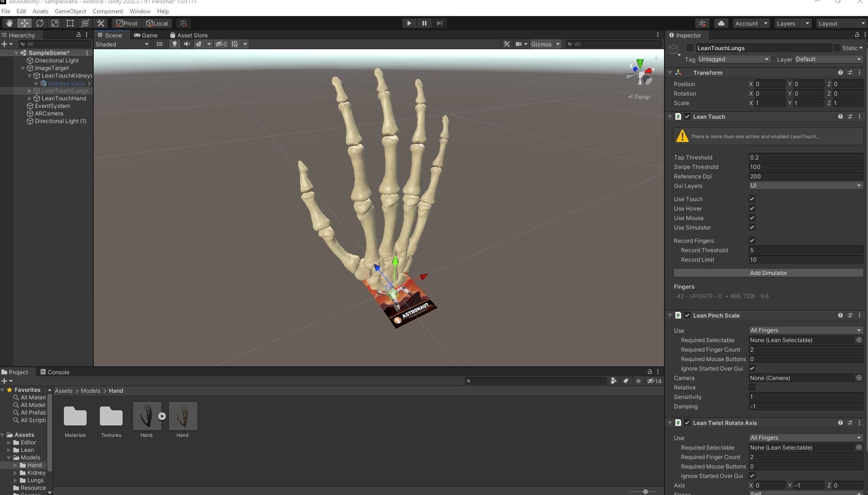
Task: Expand LeanTouchHand in Hierarchy
Action: click(x=30, y=98)
